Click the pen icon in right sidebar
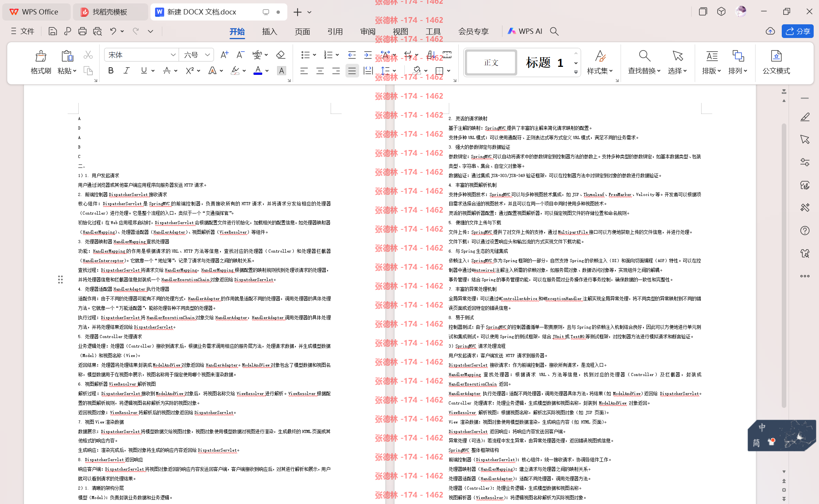The width and height of the screenshot is (819, 504). tap(805, 117)
